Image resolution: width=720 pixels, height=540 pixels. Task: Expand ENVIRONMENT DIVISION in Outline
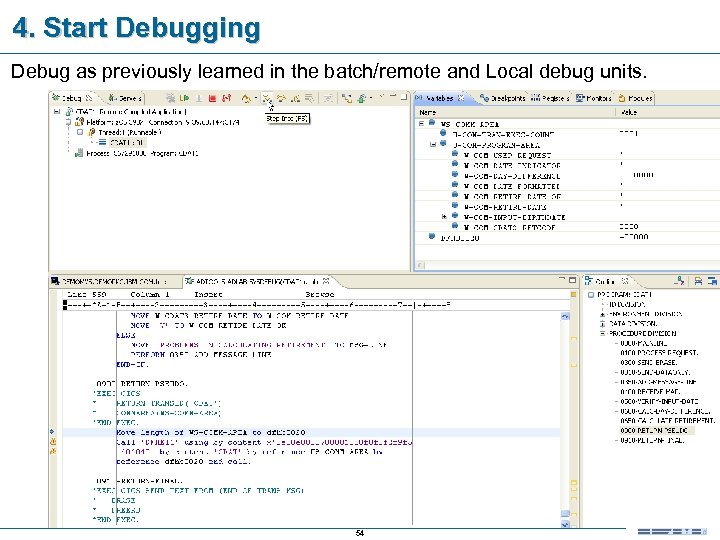point(602,314)
